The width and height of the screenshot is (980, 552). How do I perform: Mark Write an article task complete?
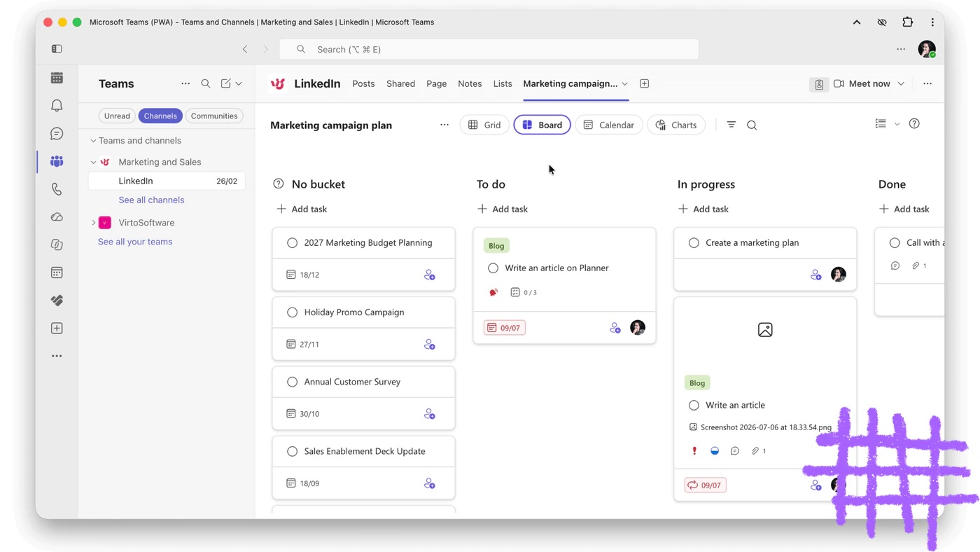tap(694, 405)
